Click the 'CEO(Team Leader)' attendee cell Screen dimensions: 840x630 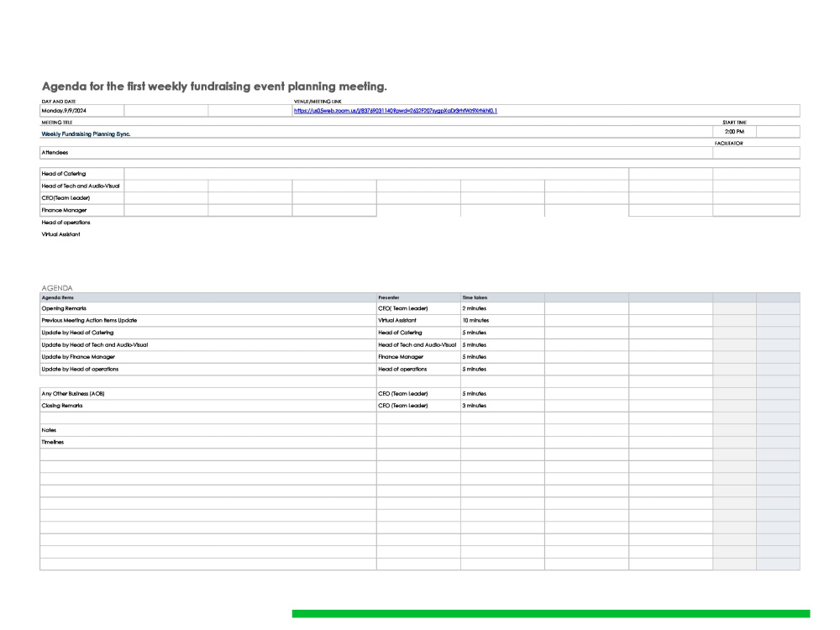(82, 198)
